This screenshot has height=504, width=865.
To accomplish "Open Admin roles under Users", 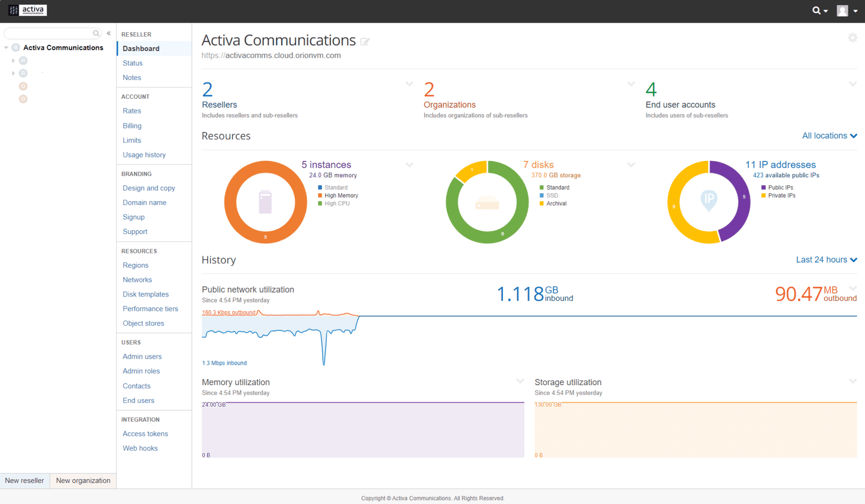I will (141, 371).
